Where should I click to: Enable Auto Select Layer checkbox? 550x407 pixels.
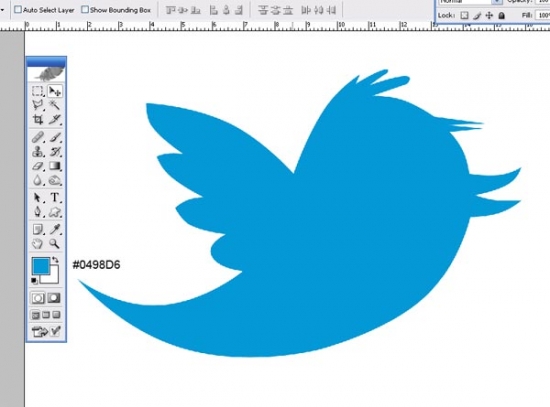18,10
